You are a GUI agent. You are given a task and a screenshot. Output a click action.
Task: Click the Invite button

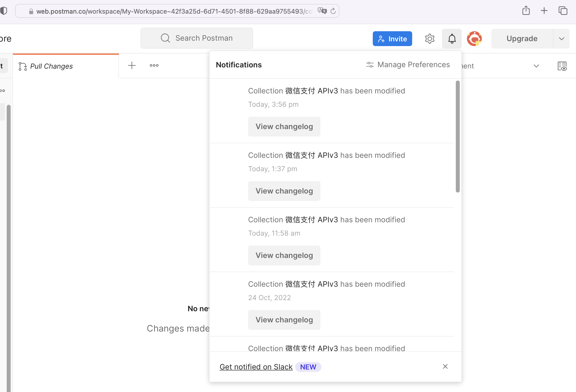click(392, 39)
